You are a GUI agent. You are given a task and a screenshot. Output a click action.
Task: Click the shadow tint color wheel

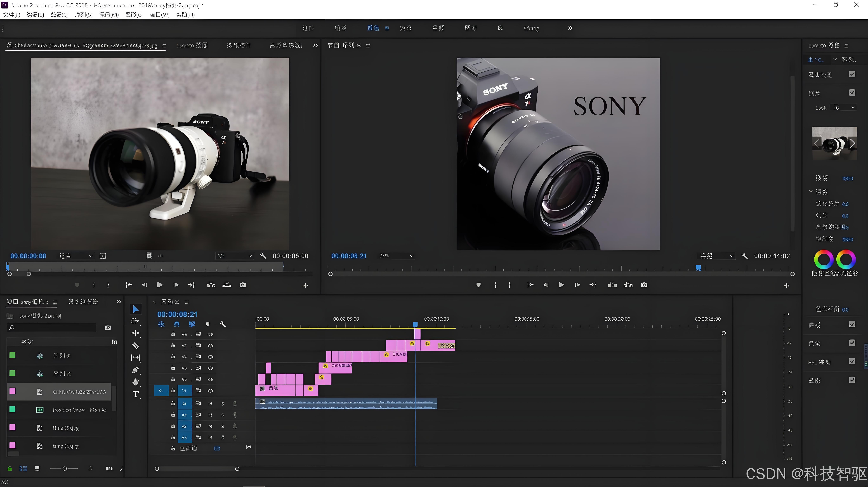pos(824,259)
